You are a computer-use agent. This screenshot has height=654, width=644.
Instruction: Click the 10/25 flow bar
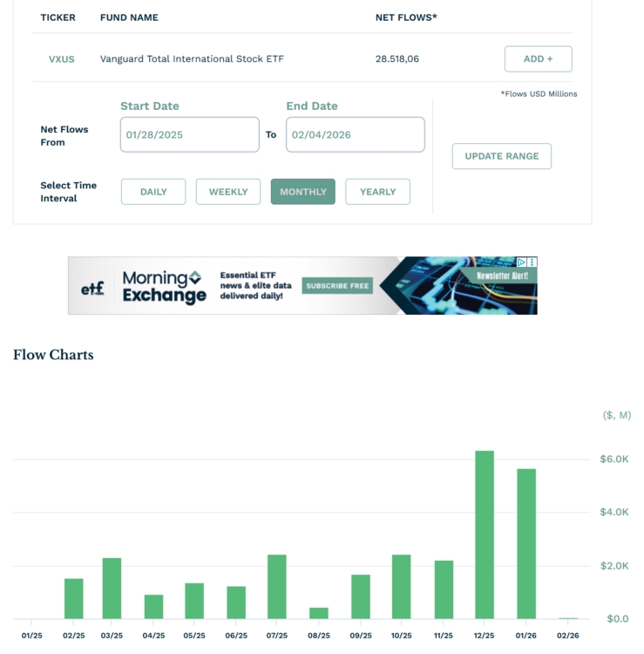[402, 587]
